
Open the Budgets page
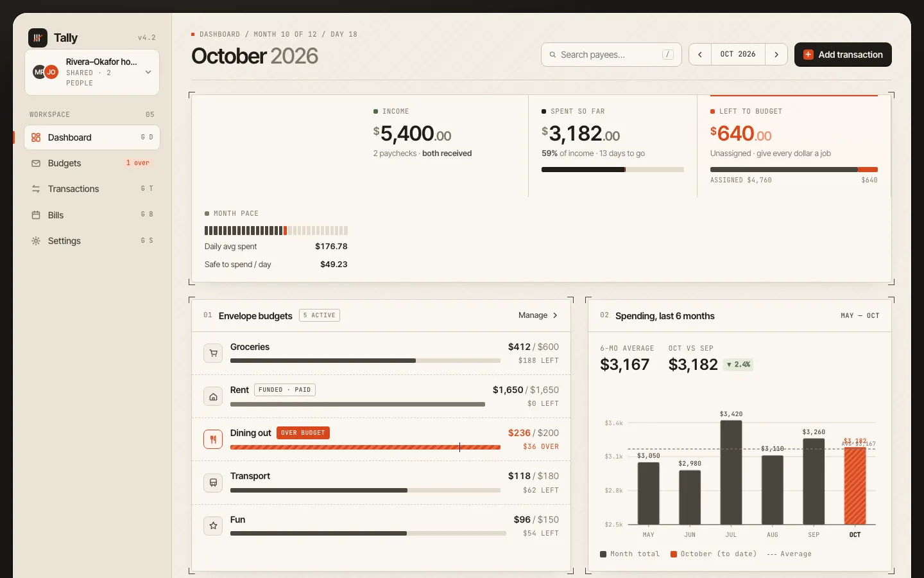click(x=92, y=163)
